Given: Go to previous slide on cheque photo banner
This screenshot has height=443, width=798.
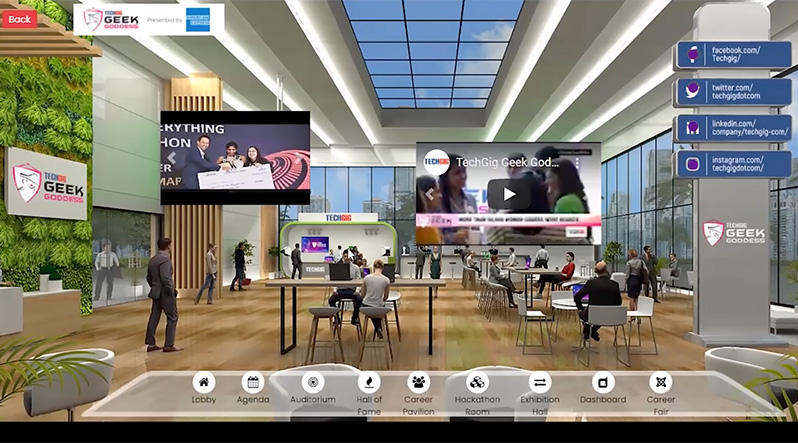Looking at the screenshot, I should tap(172, 158).
